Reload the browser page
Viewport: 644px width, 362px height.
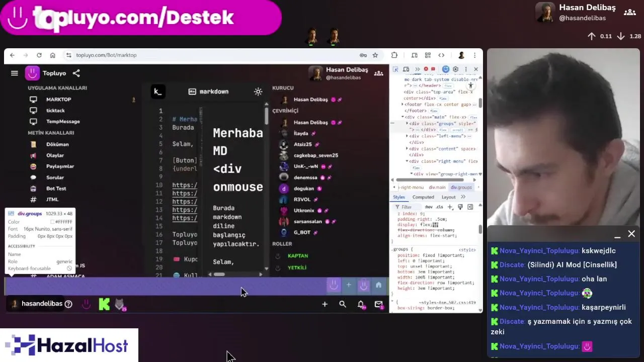(x=39, y=55)
